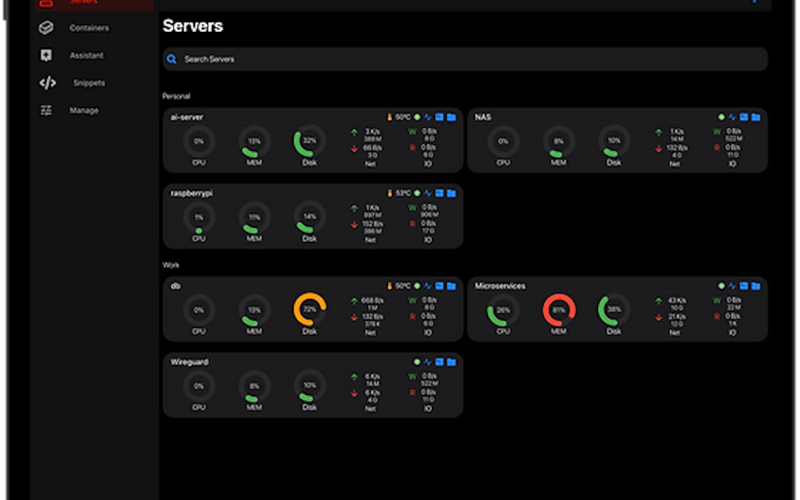Open folder icon on raspberrypi card

451,193
